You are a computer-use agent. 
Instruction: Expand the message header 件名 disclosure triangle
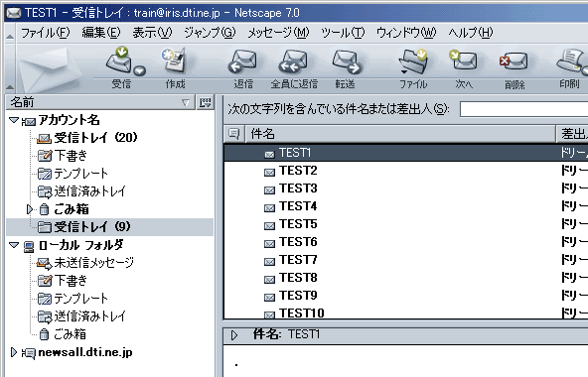tap(234, 335)
